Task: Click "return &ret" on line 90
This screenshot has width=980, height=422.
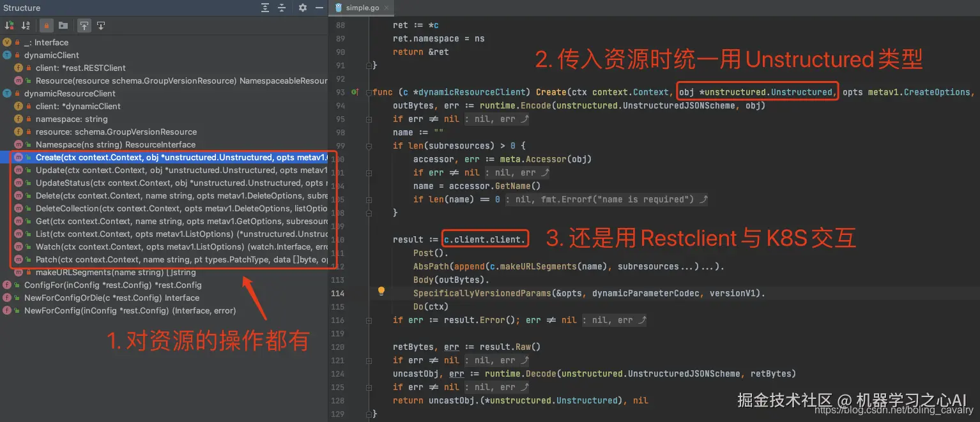Action: click(421, 52)
